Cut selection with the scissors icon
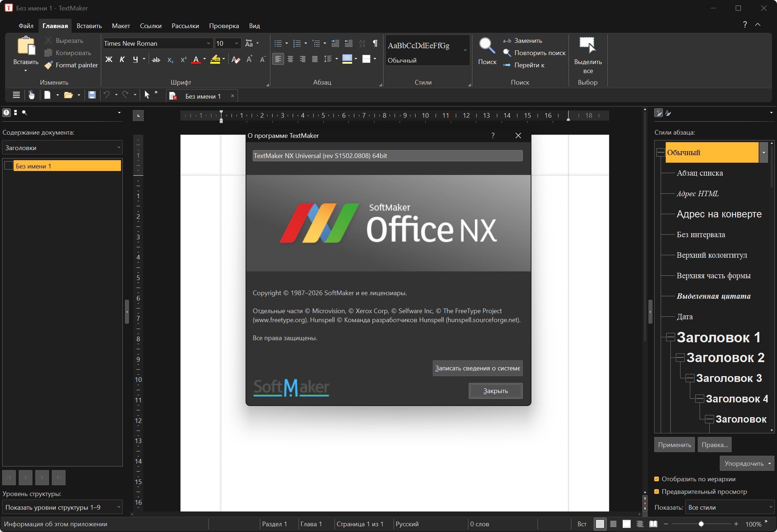777x532 pixels. [48, 41]
